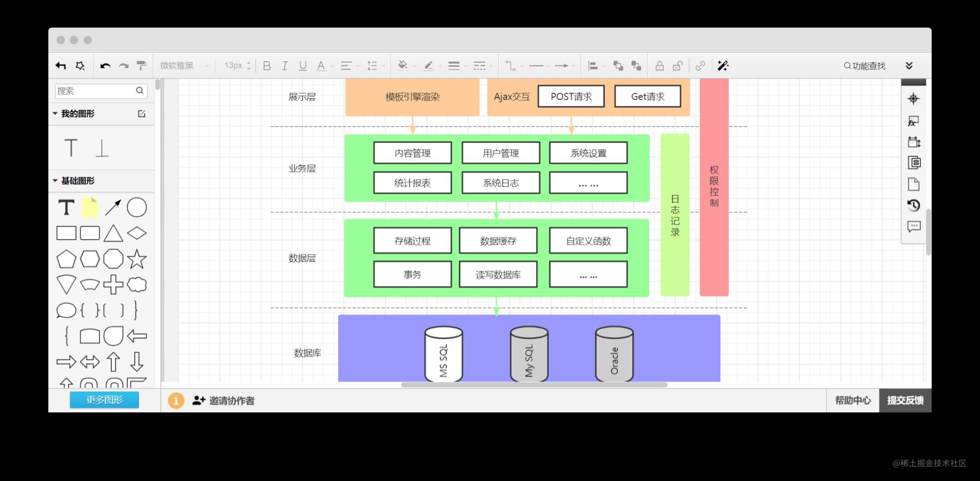Click the back arrow icon in the toolbar
This screenshot has height=481, width=980.
(61, 66)
